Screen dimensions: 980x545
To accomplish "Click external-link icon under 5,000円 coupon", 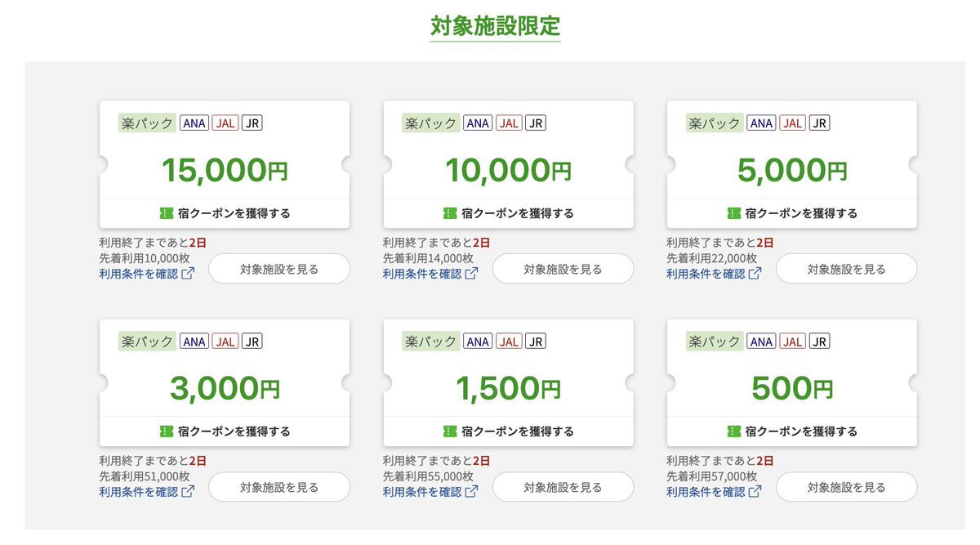I will pyautogui.click(x=755, y=274).
